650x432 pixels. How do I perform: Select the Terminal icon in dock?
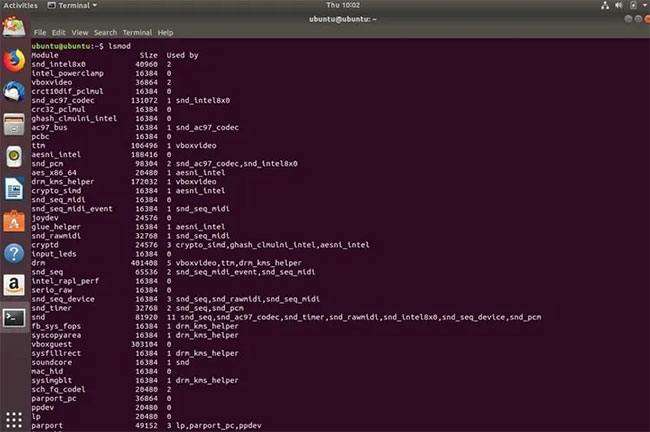click(15, 318)
